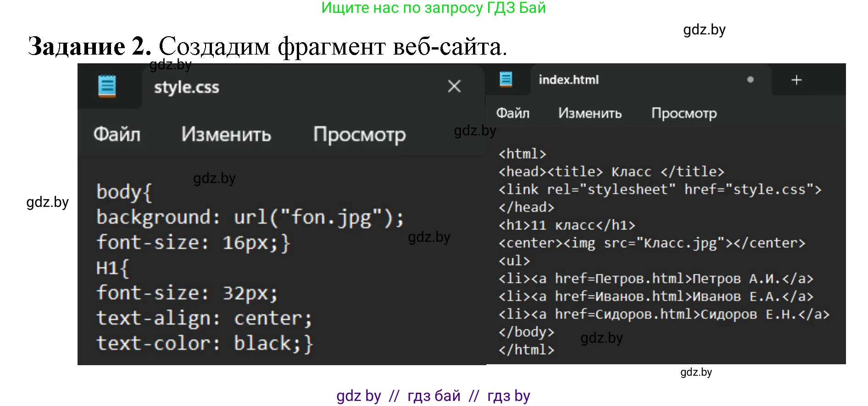This screenshot has height=406, width=868.
Task: Click the Notepad icon beside index.html tab
Action: 506,79
